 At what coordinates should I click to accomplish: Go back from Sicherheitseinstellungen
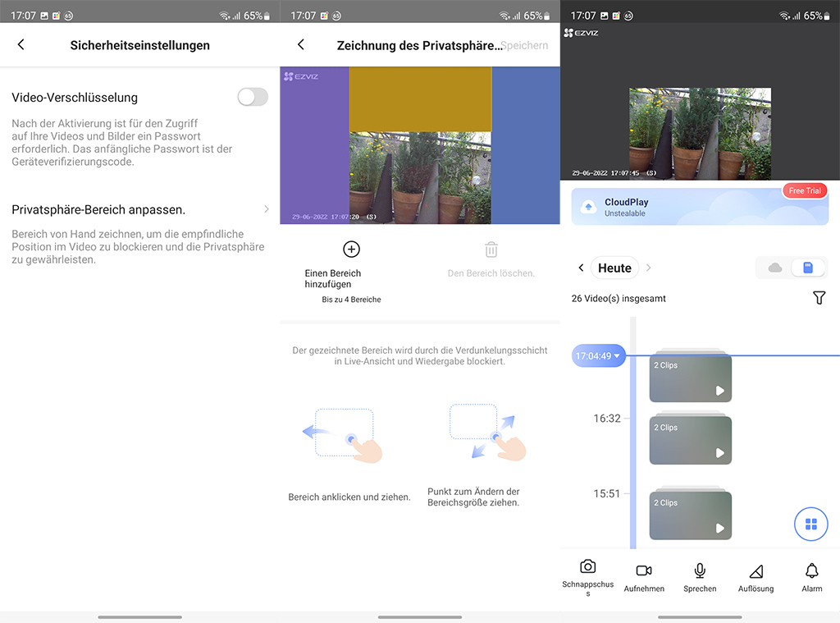coord(21,45)
